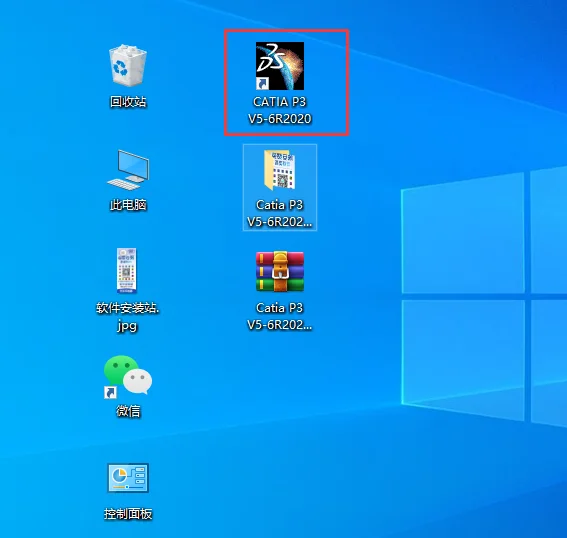567x538 pixels.
Task: Open the WeChat (微信) shortcut icon
Action: tap(128, 376)
